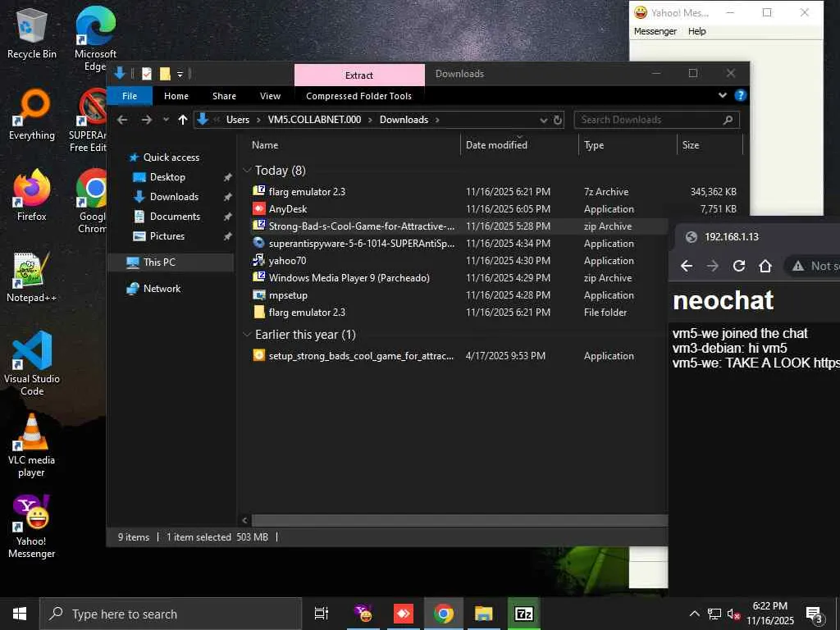This screenshot has width=840, height=630.
Task: Open the SUPERAntiSpyware desktop shortcut
Action: coord(89,121)
